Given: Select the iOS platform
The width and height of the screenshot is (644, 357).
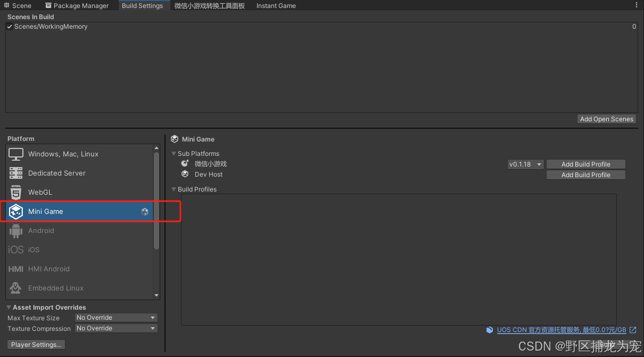Looking at the screenshot, I should click(x=79, y=250).
